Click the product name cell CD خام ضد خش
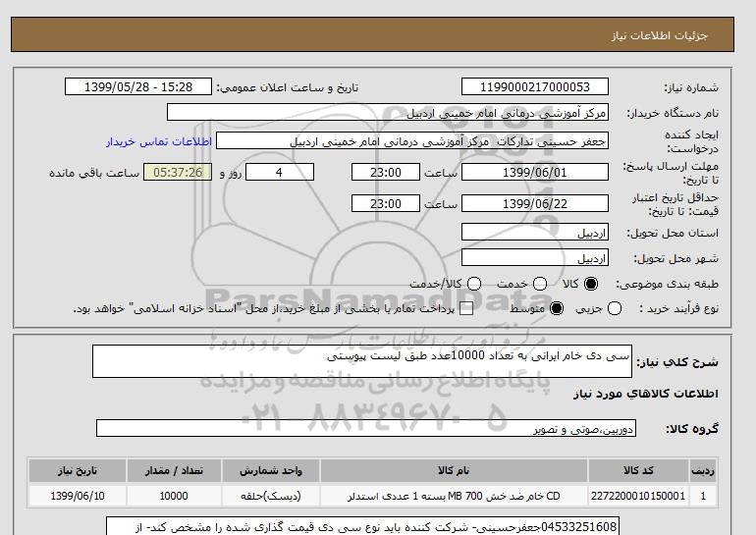756x535 pixels. 454,496
